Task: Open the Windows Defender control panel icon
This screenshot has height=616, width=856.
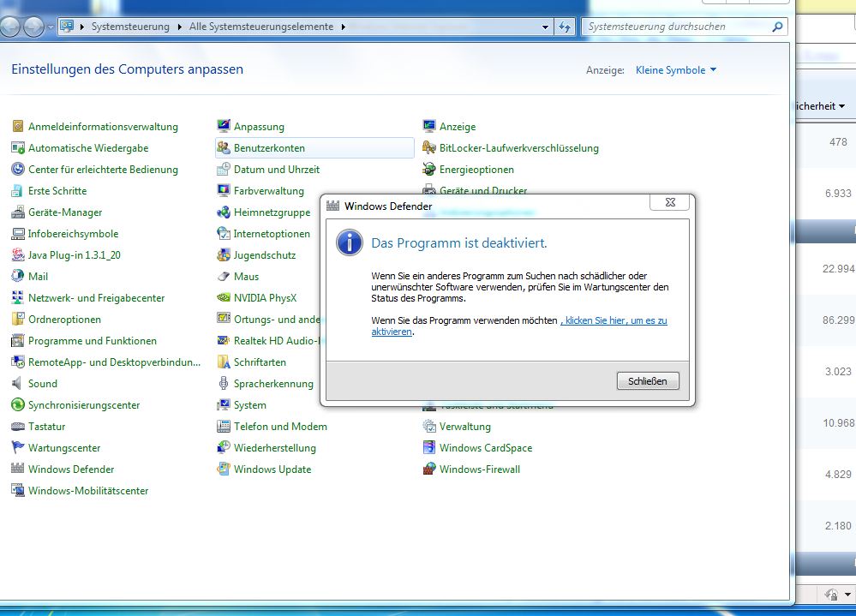Action: 18,469
